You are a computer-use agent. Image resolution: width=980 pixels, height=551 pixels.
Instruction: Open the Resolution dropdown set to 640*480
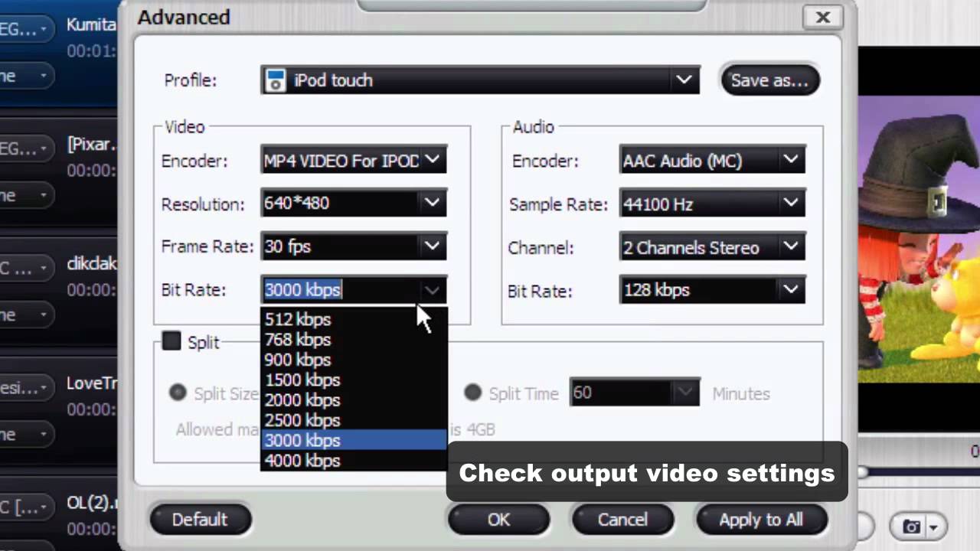pos(354,203)
